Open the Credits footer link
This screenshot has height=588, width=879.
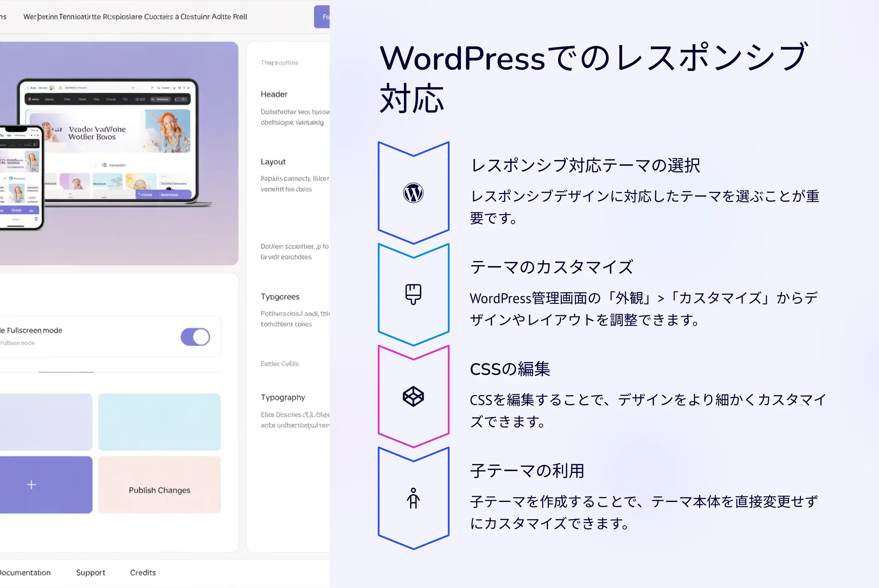pos(142,573)
